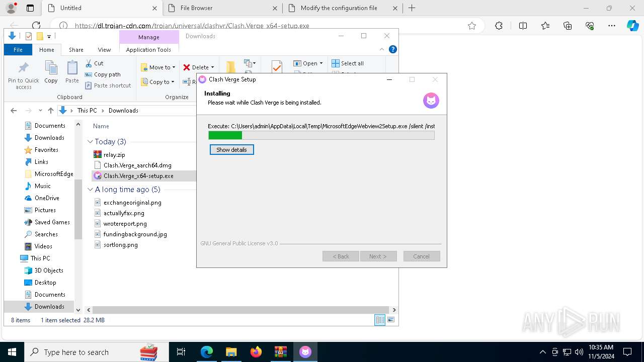
Task: Open MicrosoftEdge folder in navigation pane
Action: click(54, 174)
